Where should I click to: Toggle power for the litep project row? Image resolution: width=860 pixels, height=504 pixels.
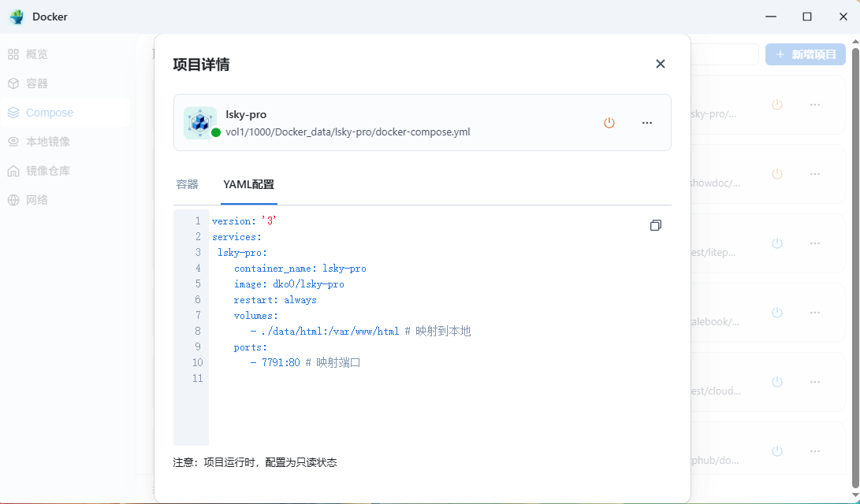click(777, 243)
